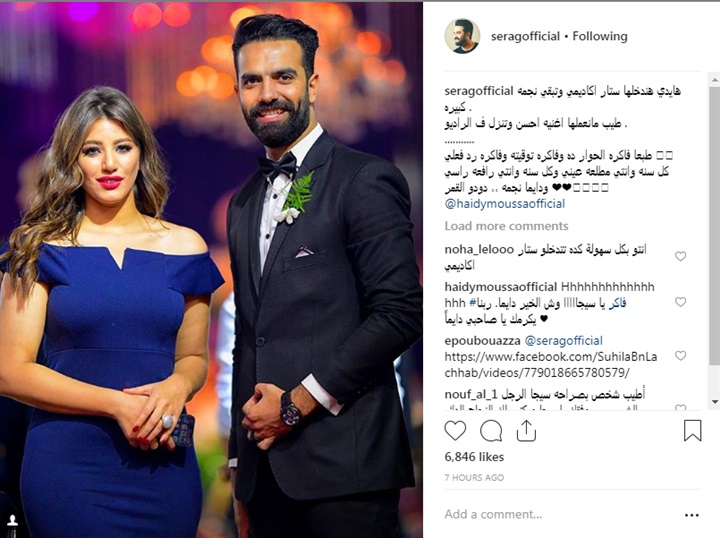The image size is (720, 538).
Task: Click the comments scrollbar down arrow
Action: (715, 402)
